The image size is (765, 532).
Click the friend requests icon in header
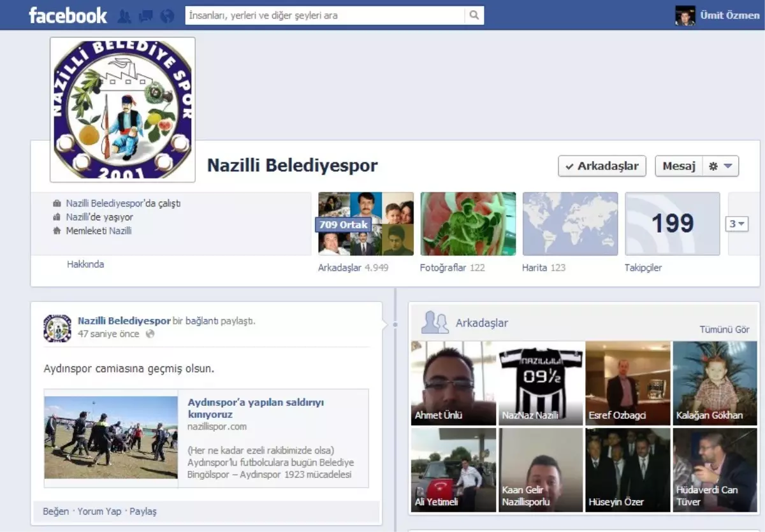coord(125,15)
